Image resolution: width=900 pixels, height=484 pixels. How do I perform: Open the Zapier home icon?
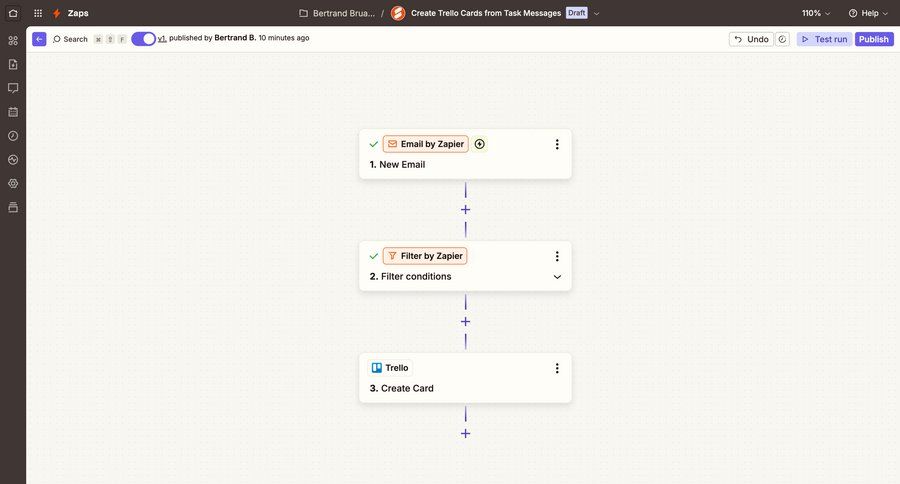pos(13,13)
